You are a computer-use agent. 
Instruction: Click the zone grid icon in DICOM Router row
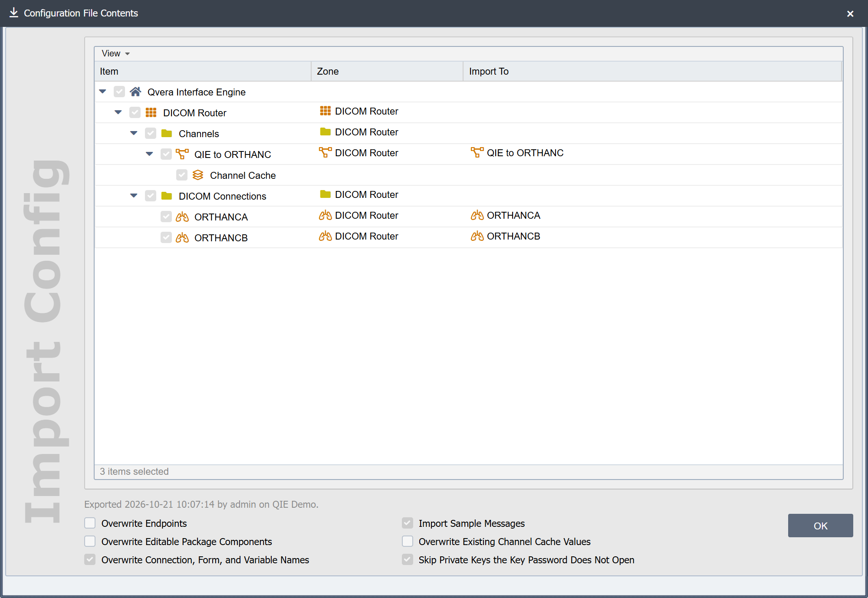pyautogui.click(x=325, y=111)
